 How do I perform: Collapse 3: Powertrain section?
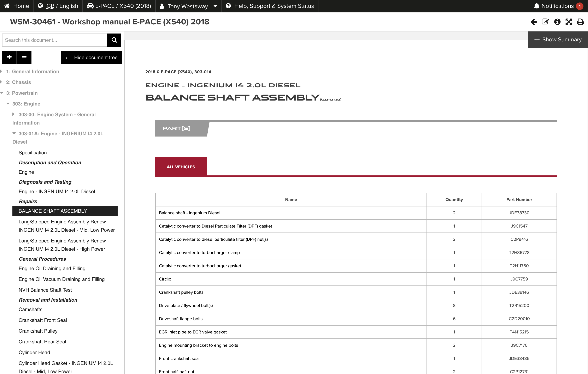2,93
